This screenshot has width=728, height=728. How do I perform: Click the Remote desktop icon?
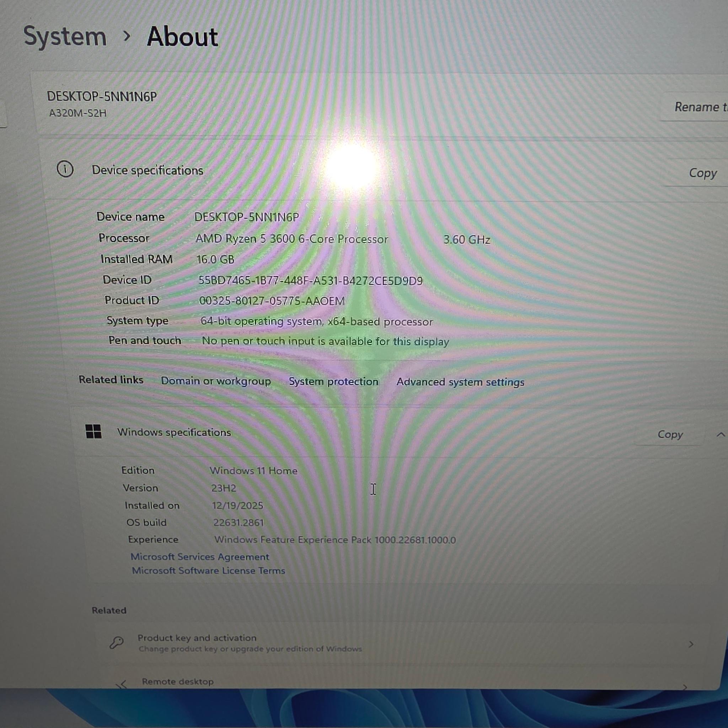pos(122,684)
